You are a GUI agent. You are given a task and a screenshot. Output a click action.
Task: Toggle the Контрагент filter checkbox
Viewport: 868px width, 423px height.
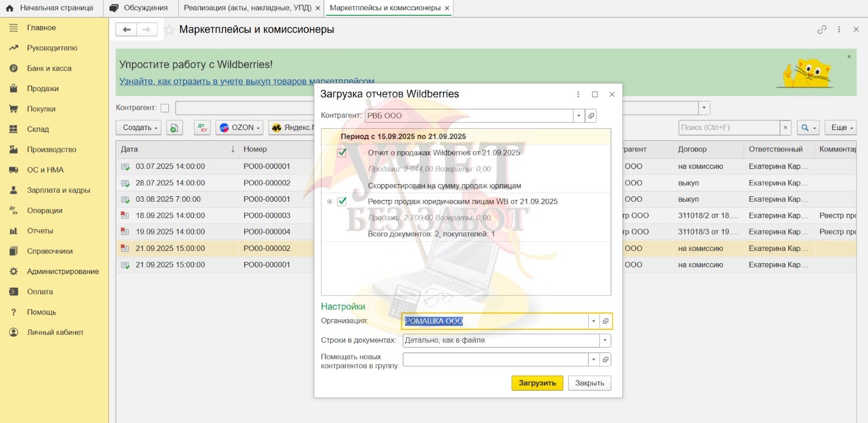(x=165, y=108)
